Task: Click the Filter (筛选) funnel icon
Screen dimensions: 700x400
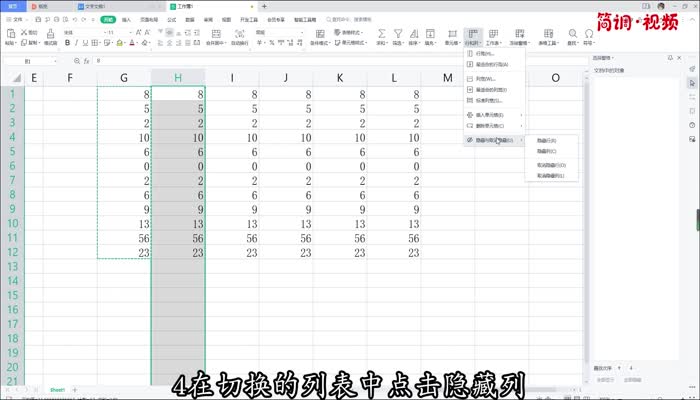Action: point(397,33)
